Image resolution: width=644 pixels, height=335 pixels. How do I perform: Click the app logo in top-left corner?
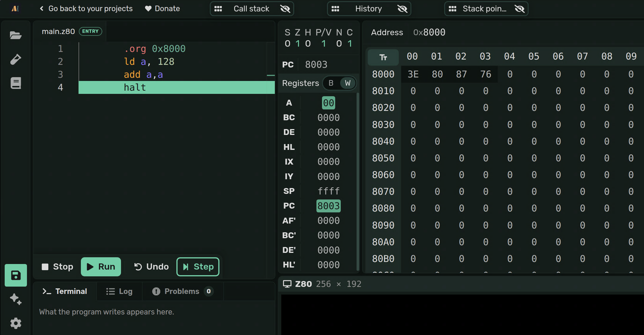coord(15,9)
